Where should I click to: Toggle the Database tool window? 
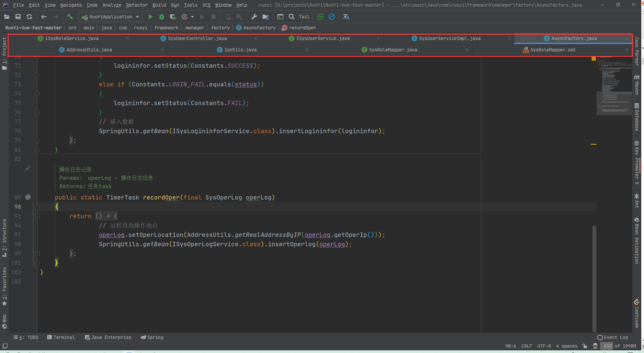coord(637,117)
